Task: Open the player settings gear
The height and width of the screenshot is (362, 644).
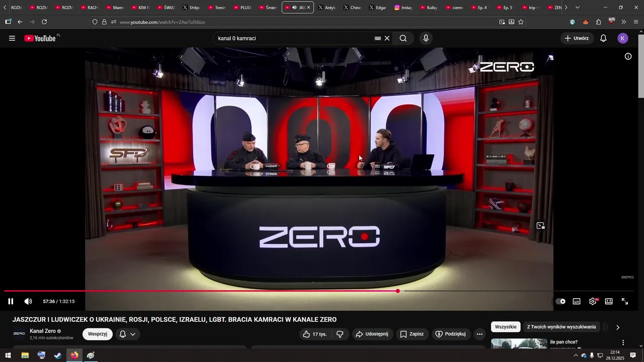Action: coord(593,301)
